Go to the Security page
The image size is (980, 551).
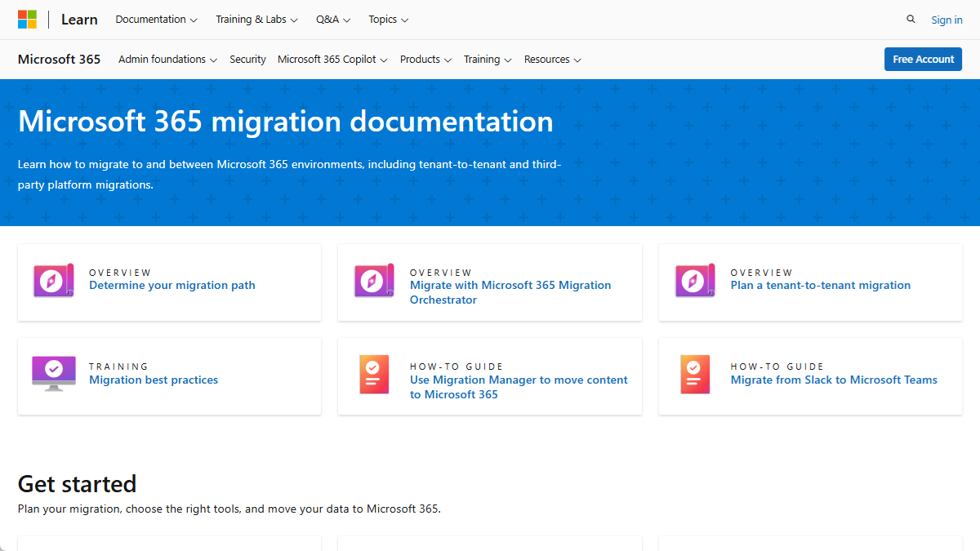pyautogui.click(x=247, y=60)
